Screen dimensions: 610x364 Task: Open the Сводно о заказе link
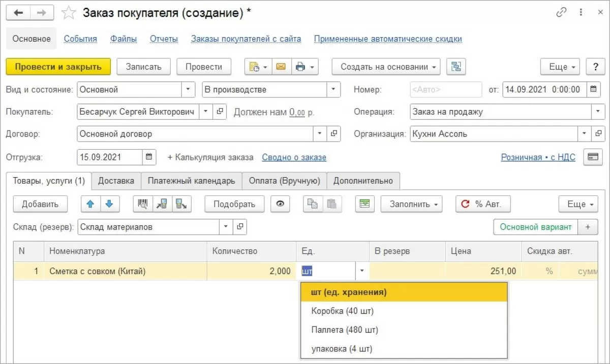coord(294,157)
